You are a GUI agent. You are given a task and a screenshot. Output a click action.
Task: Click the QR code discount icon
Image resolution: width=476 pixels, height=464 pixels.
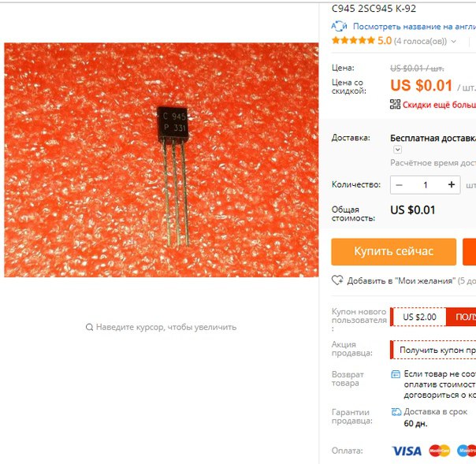(x=395, y=104)
